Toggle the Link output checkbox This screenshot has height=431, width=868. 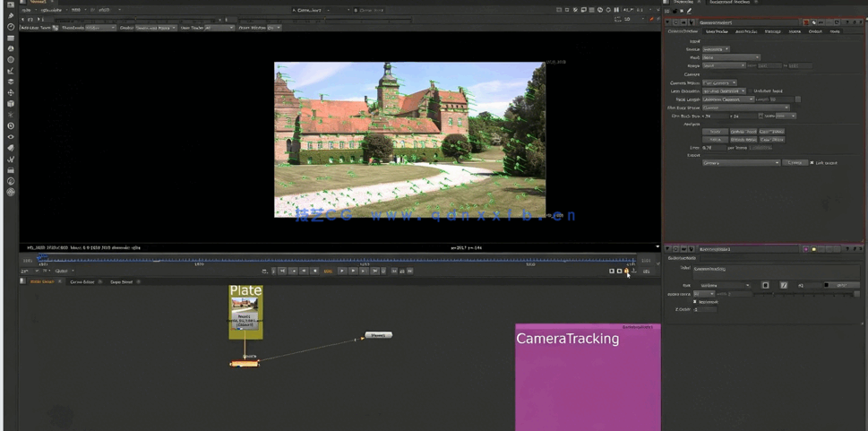coord(812,163)
